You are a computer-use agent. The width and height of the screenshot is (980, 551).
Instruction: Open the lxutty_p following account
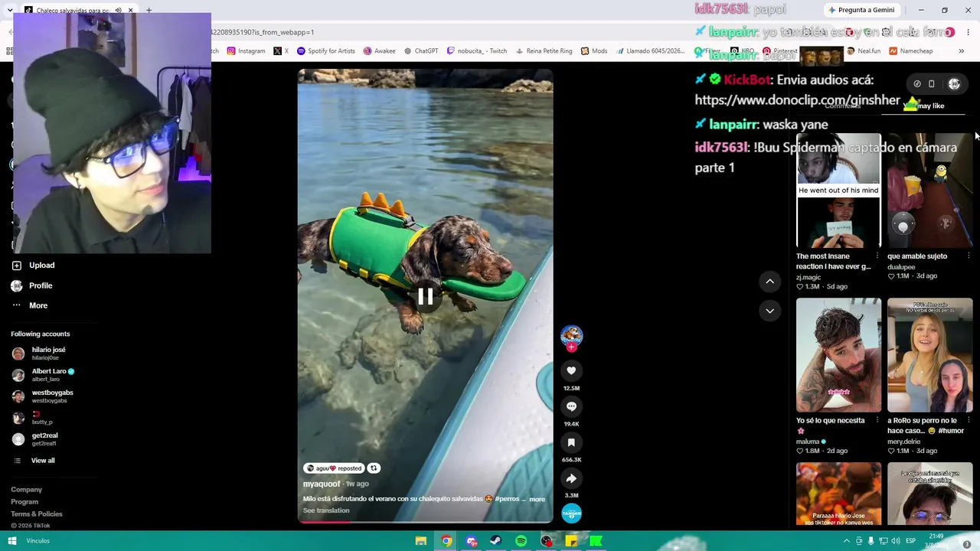(32, 417)
